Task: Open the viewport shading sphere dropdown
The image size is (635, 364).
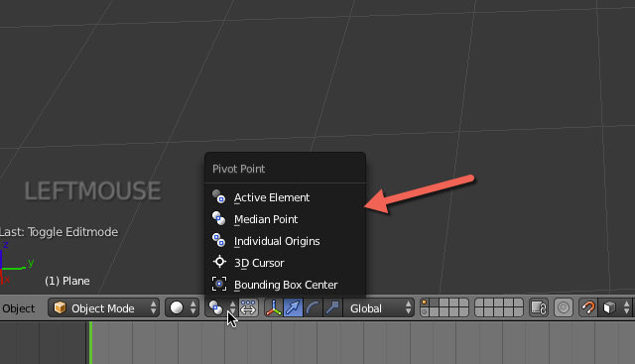Action: click(x=183, y=308)
